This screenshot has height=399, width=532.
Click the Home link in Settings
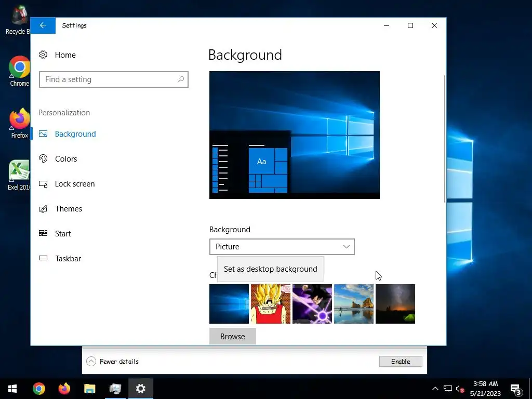point(65,55)
